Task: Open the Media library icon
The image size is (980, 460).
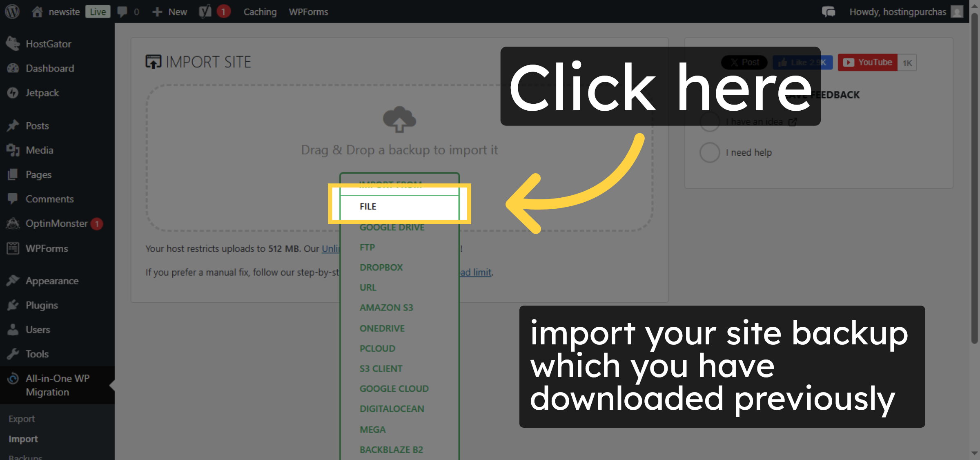Action: (13, 150)
